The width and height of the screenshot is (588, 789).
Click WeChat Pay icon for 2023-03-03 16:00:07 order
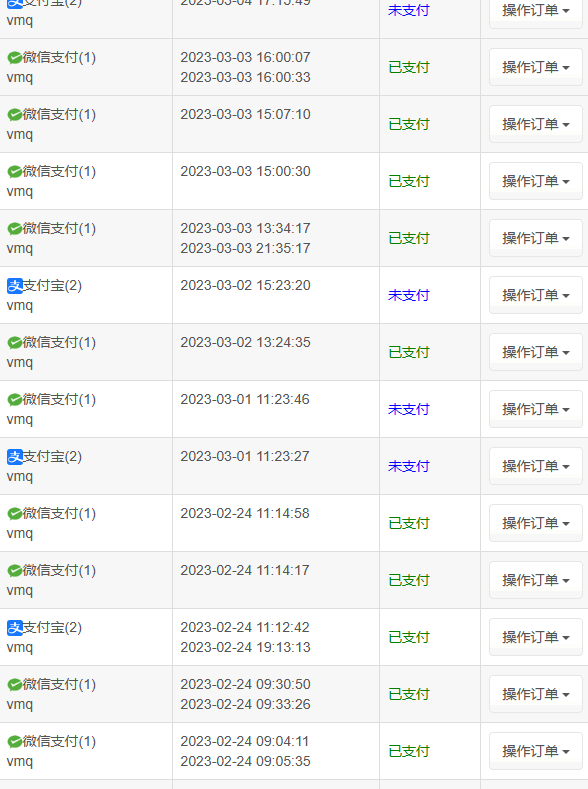(x=15, y=58)
